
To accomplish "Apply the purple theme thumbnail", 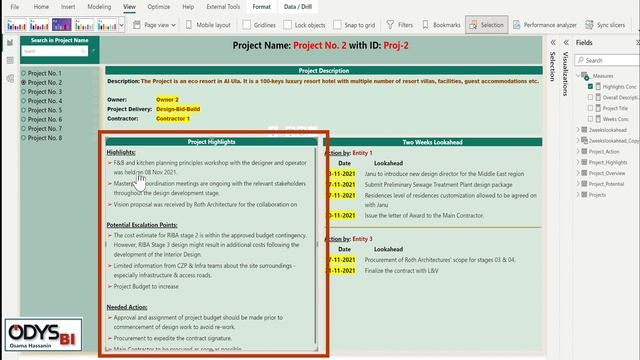I will (62, 25).
